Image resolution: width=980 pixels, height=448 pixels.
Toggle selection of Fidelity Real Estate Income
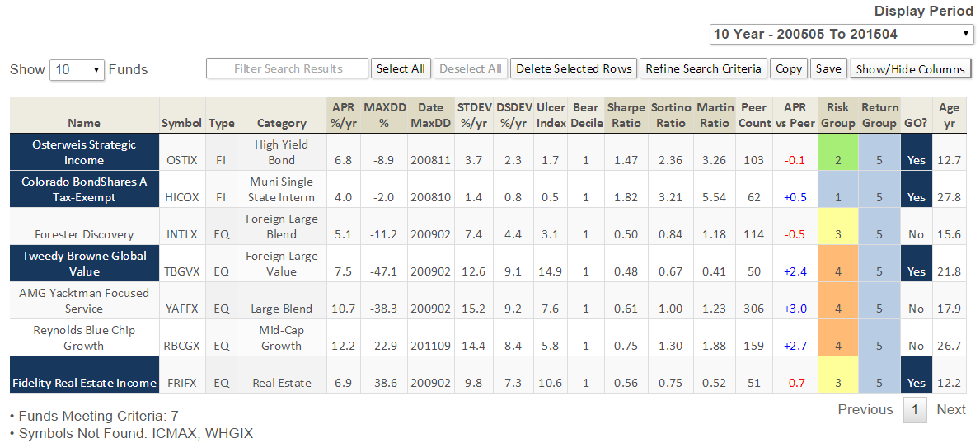[x=84, y=383]
